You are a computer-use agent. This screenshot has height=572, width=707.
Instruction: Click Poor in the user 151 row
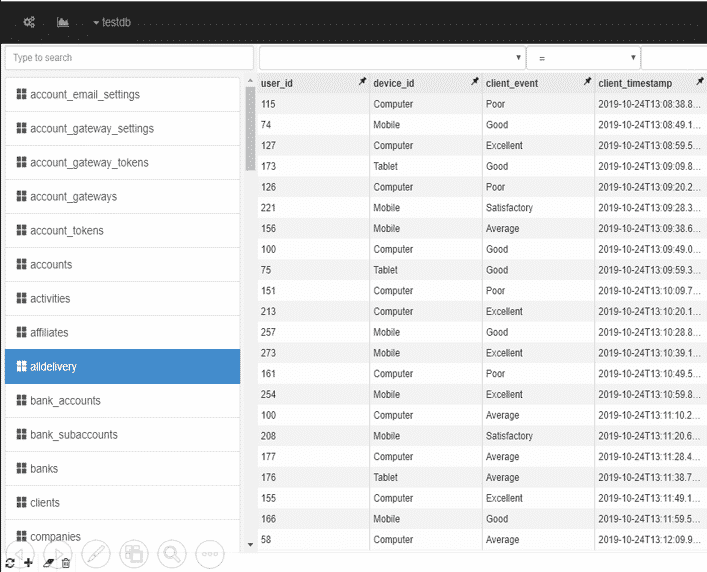pos(495,291)
